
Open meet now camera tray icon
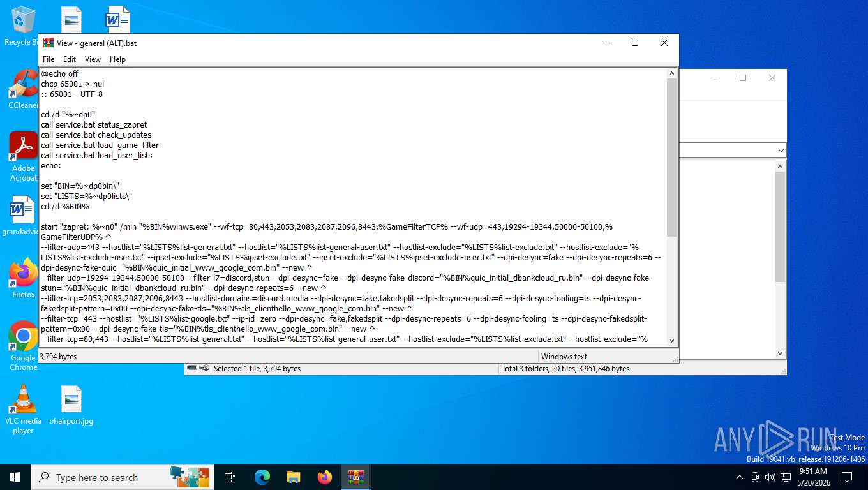click(755, 477)
